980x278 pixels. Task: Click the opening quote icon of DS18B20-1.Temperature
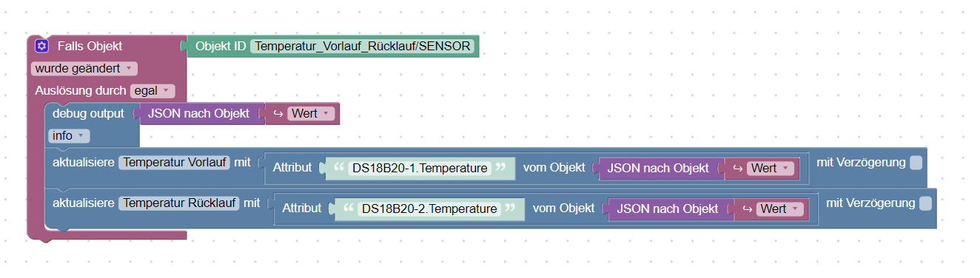(x=340, y=168)
